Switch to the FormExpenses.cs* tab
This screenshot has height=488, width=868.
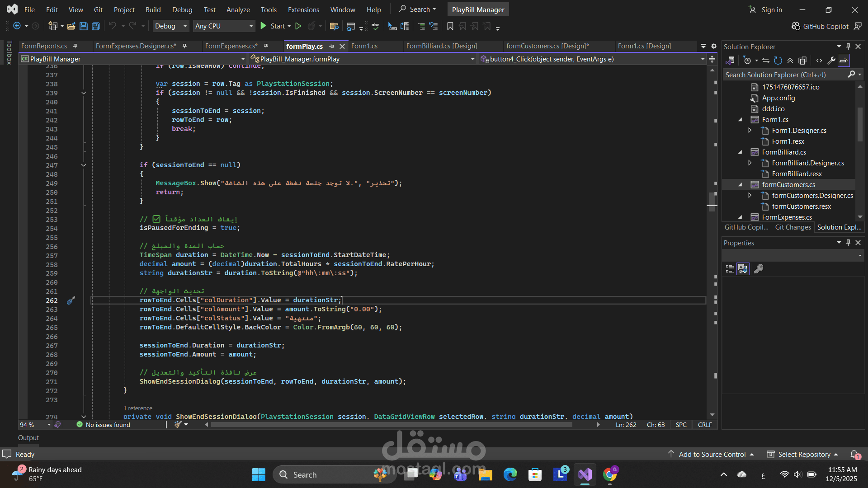231,46
